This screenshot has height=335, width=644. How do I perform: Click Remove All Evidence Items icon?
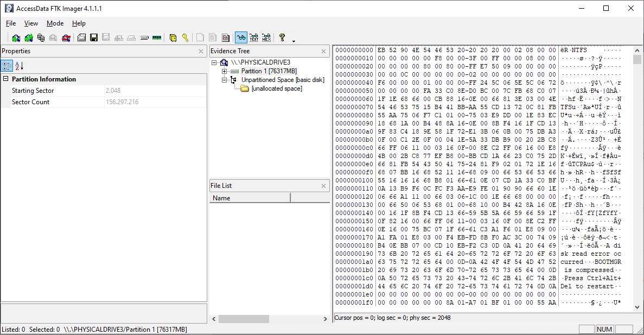coord(66,38)
